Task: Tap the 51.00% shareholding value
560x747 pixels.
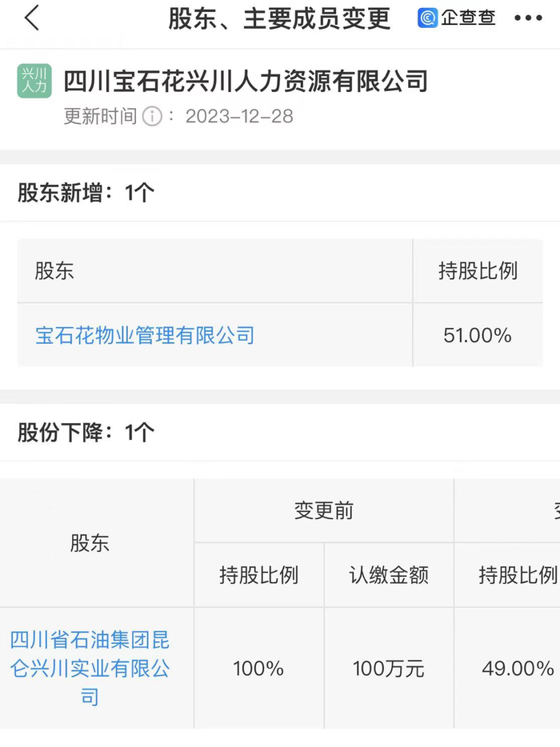Action: pos(478,335)
